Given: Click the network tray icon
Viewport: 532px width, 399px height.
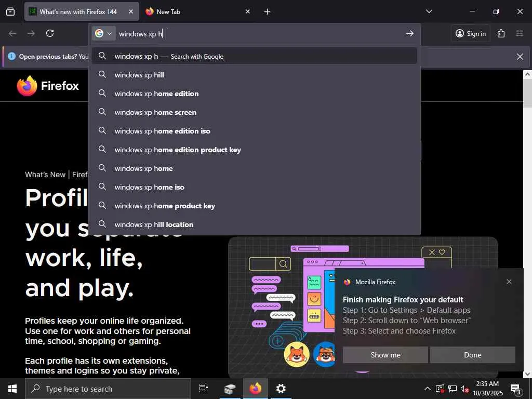Looking at the screenshot, I should coord(453,389).
